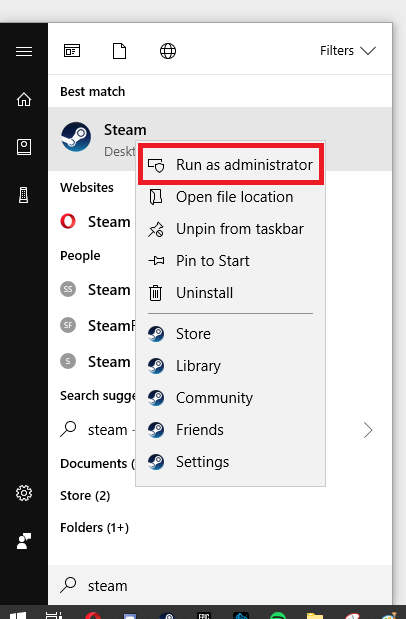
Task: Expand the Filters dropdown
Action: click(348, 51)
